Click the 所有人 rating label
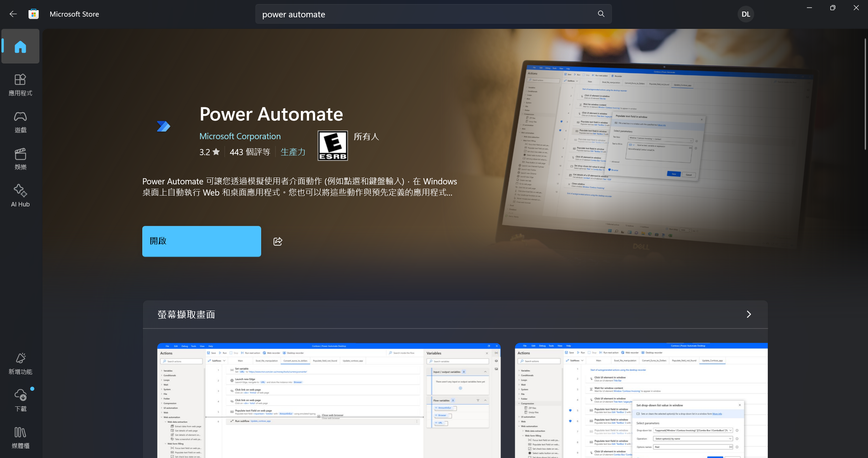The width and height of the screenshot is (868, 458). pos(366,136)
